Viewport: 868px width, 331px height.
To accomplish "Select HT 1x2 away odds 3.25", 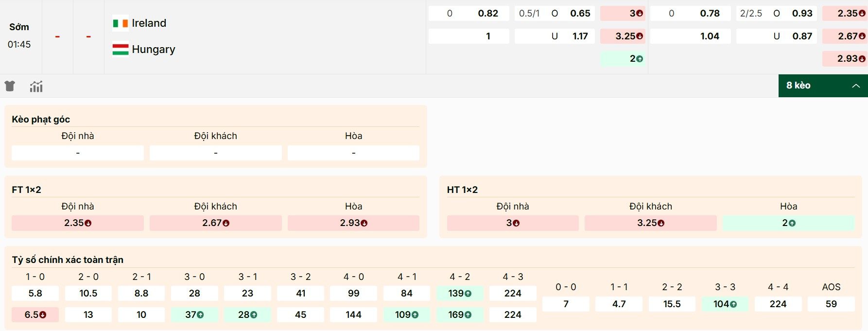I will tap(650, 223).
